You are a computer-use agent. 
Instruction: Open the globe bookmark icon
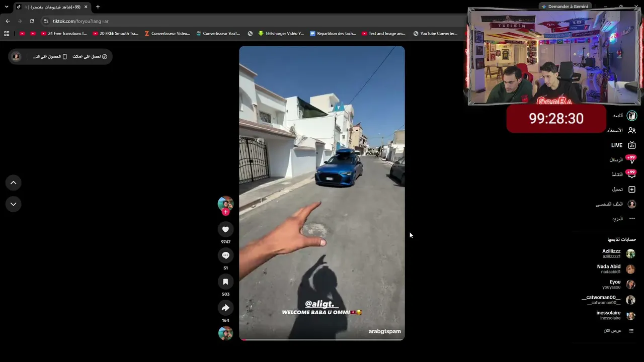click(250, 34)
